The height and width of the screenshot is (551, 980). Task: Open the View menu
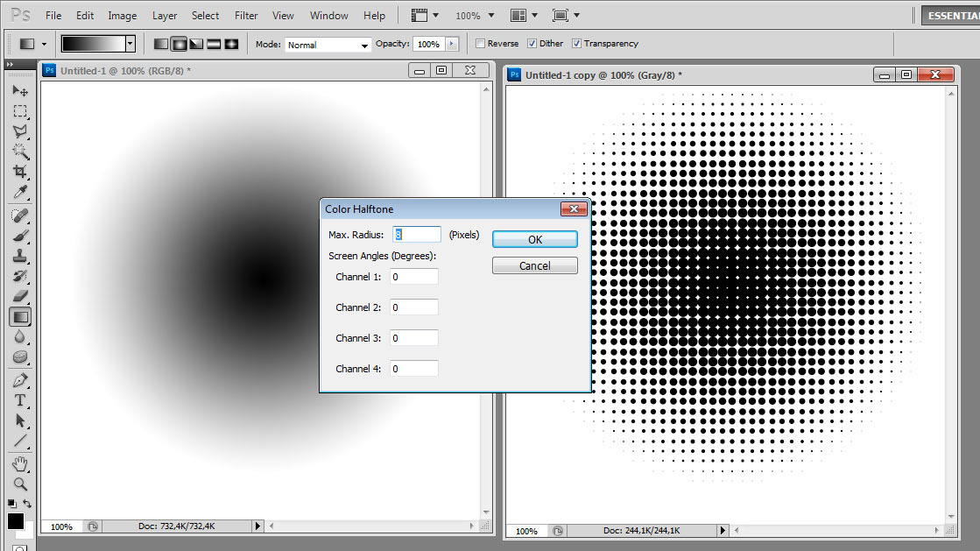click(283, 16)
